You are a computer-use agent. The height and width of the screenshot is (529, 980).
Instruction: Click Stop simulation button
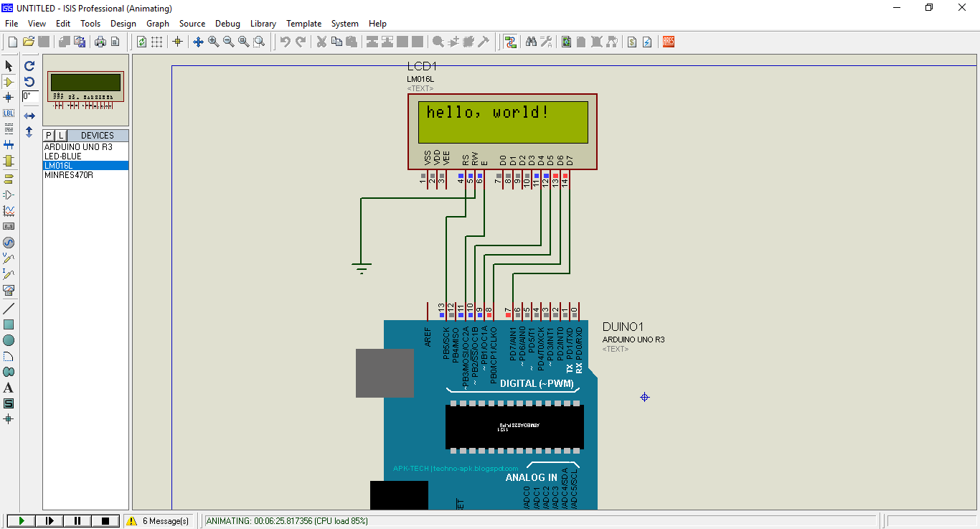(x=105, y=520)
